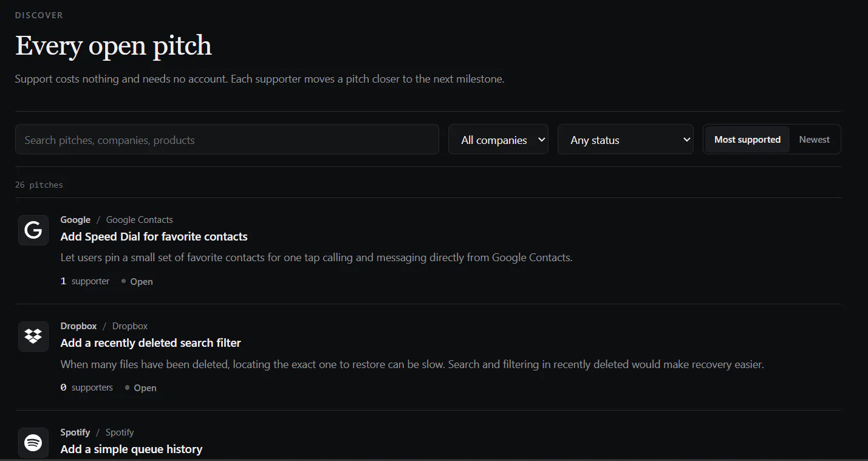Click the Support costs nothing subtitle text
This screenshot has width=868, height=461.
coord(260,79)
